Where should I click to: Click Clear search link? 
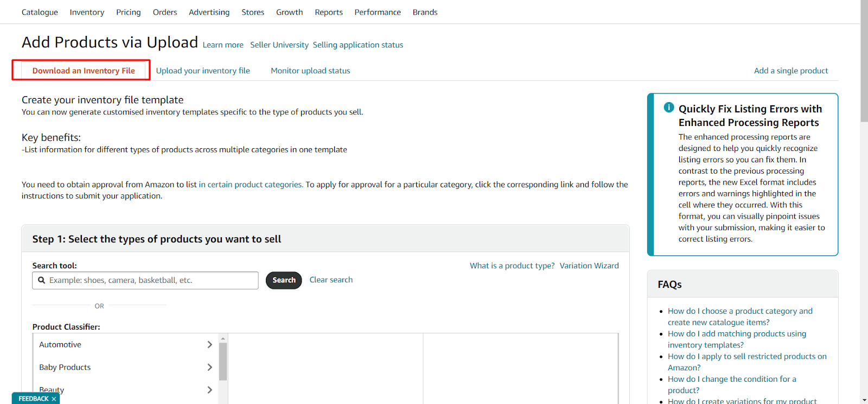click(331, 280)
